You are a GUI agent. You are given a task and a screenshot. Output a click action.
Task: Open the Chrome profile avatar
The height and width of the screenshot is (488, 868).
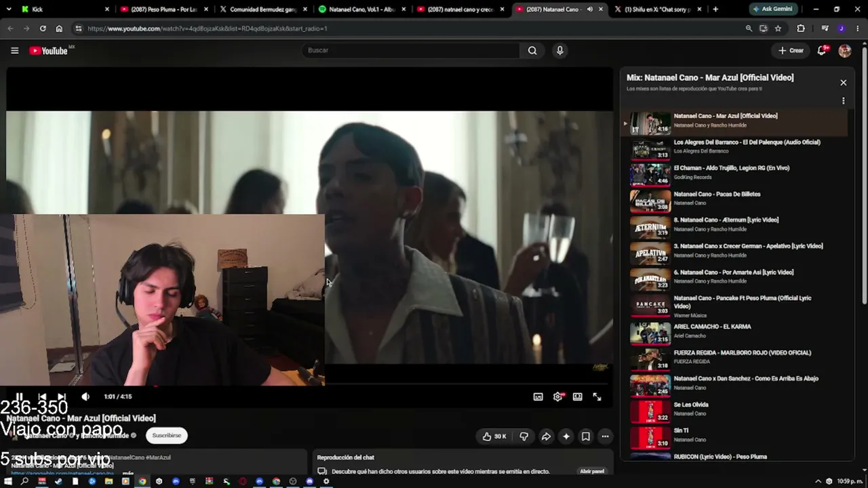[842, 28]
